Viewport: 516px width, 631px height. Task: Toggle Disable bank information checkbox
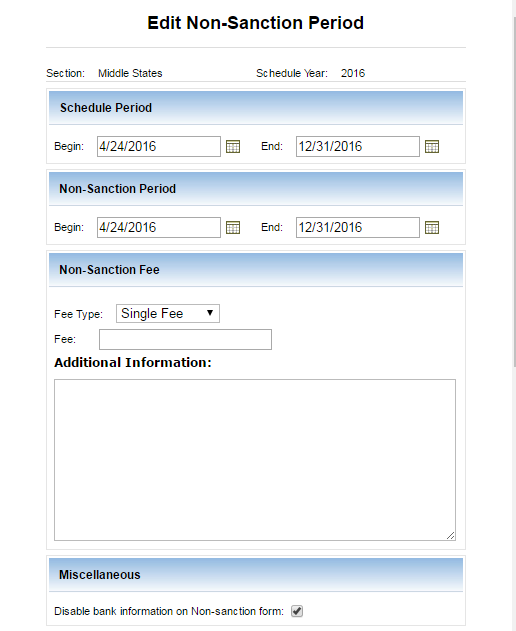click(x=297, y=611)
